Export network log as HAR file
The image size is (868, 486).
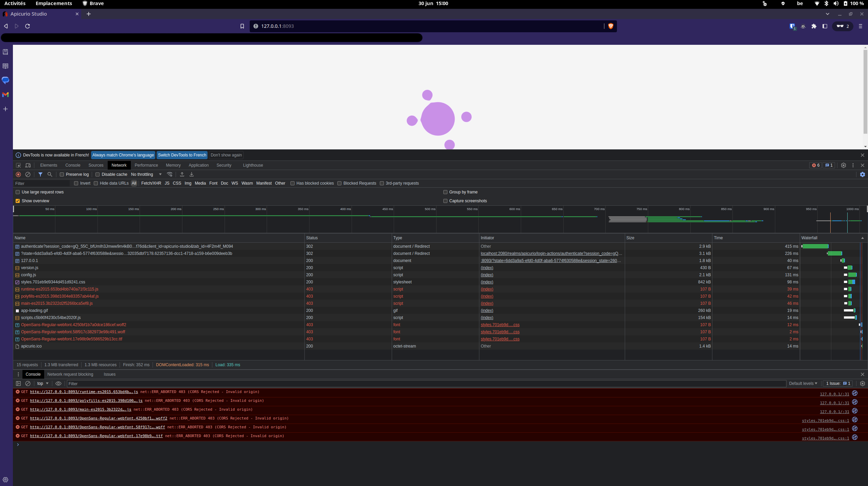(x=191, y=174)
